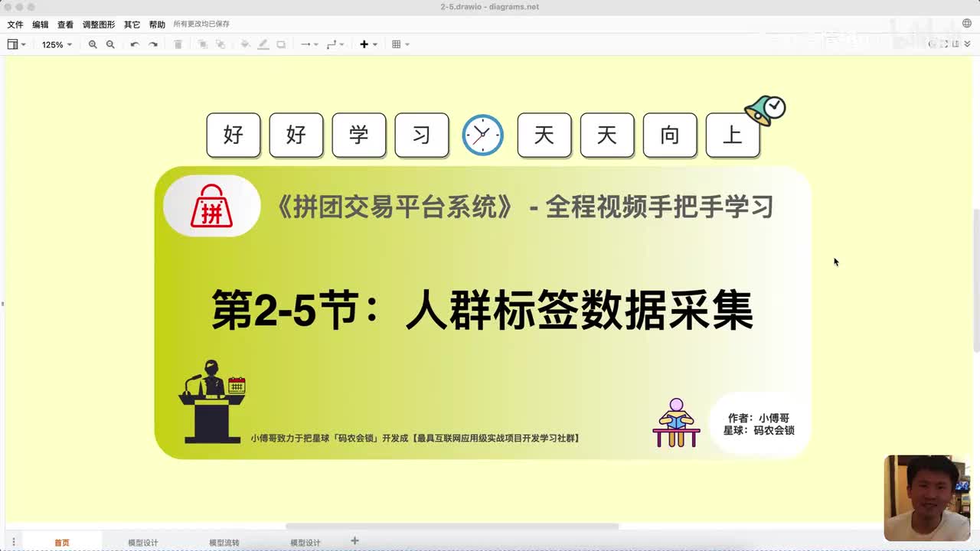Screen dimensions: 980x551
Task: Add a new page with plus button
Action: (354, 541)
